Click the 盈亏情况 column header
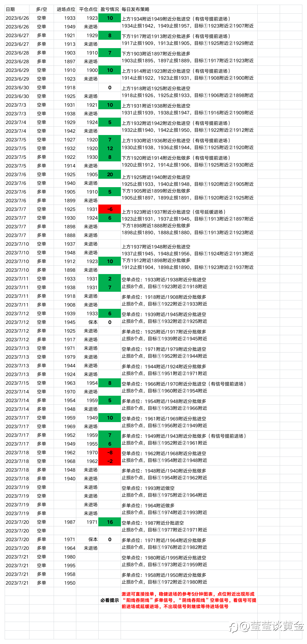Image resolution: width=307 pixels, height=644 pixels. click(x=110, y=9)
